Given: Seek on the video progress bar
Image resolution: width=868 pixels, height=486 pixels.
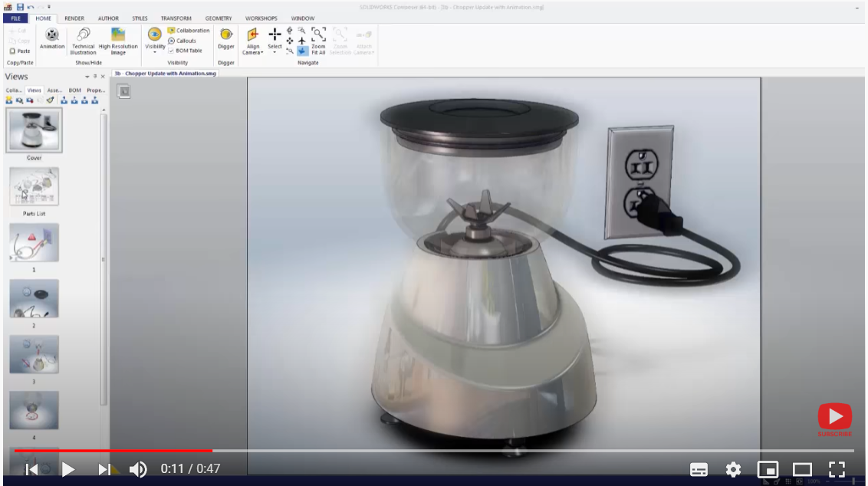Looking at the screenshot, I should point(434,451).
